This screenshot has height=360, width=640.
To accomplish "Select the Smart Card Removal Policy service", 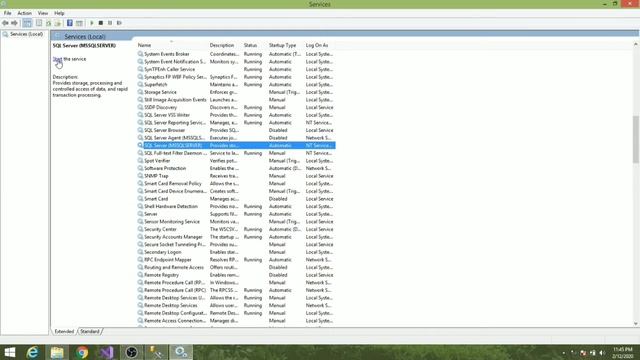I will coord(236,184).
